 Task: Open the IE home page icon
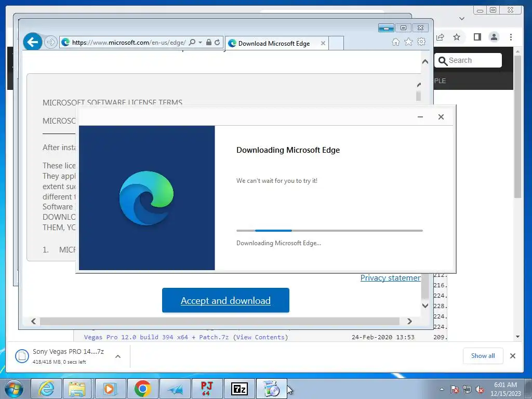pos(395,42)
